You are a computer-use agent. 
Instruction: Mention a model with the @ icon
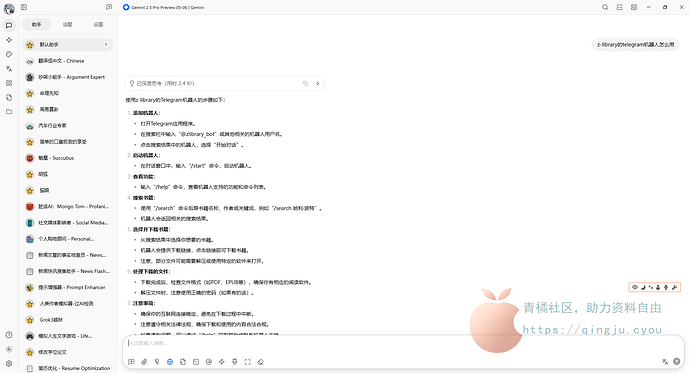click(x=209, y=362)
